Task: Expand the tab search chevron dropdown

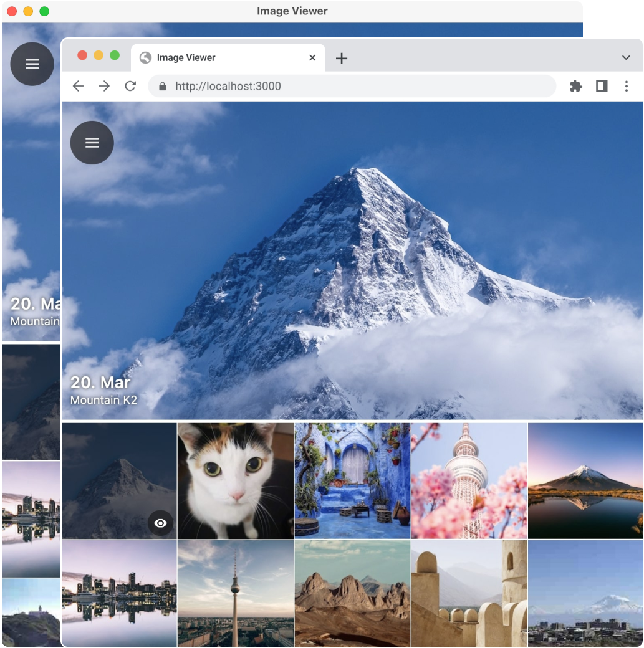Action: pyautogui.click(x=626, y=57)
